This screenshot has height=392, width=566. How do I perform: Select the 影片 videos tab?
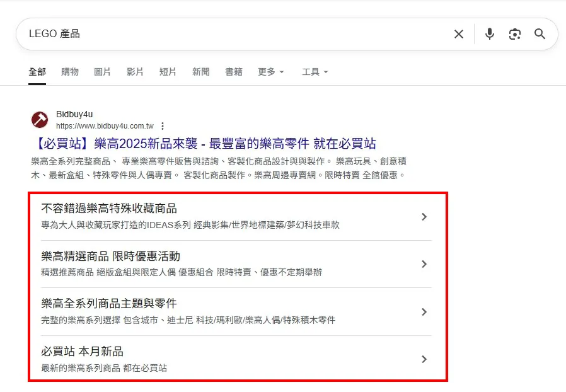(x=136, y=71)
